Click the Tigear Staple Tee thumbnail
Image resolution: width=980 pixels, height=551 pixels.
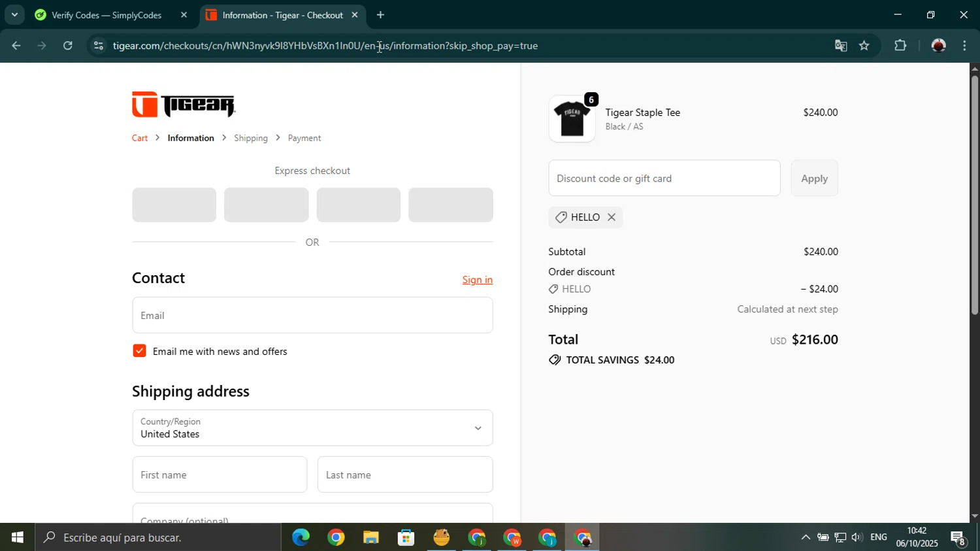[x=572, y=119]
